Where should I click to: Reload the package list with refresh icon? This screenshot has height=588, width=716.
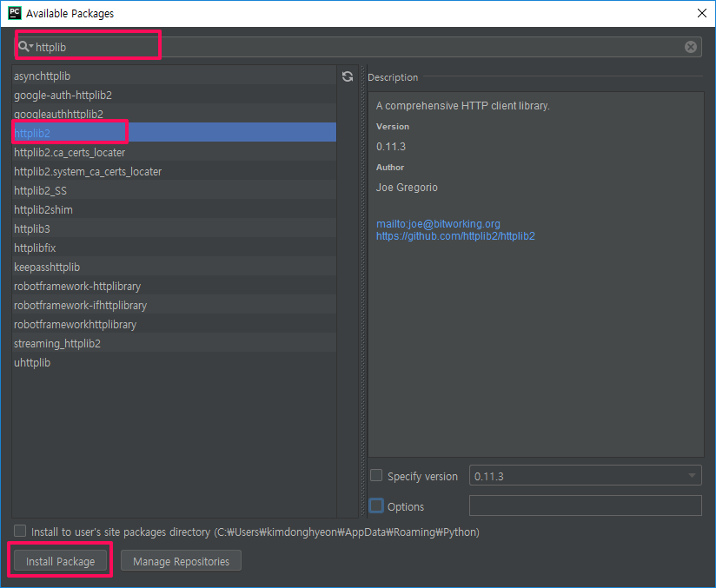click(348, 76)
